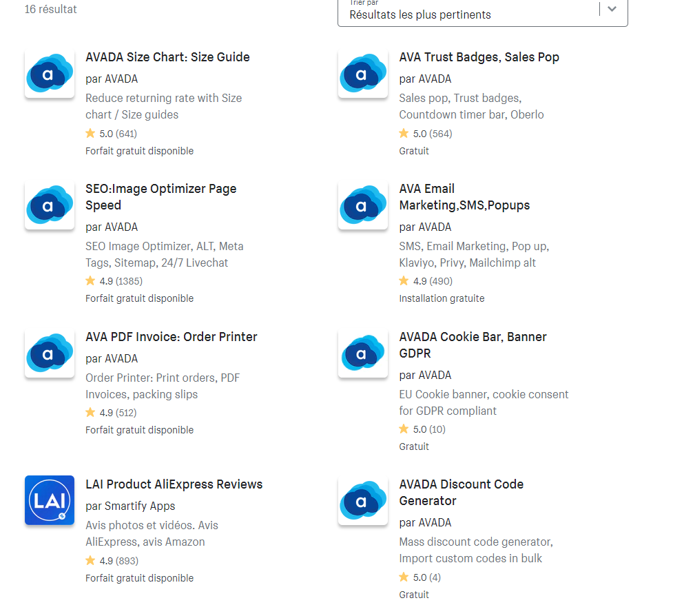
Task: Click the star beside 5.0 (641)
Action: click(90, 133)
